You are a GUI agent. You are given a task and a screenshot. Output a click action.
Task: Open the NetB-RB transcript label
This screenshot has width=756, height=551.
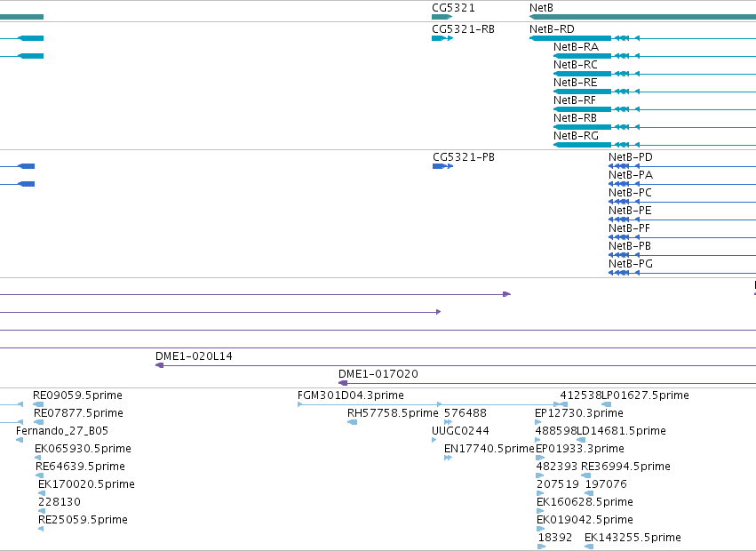(x=575, y=118)
